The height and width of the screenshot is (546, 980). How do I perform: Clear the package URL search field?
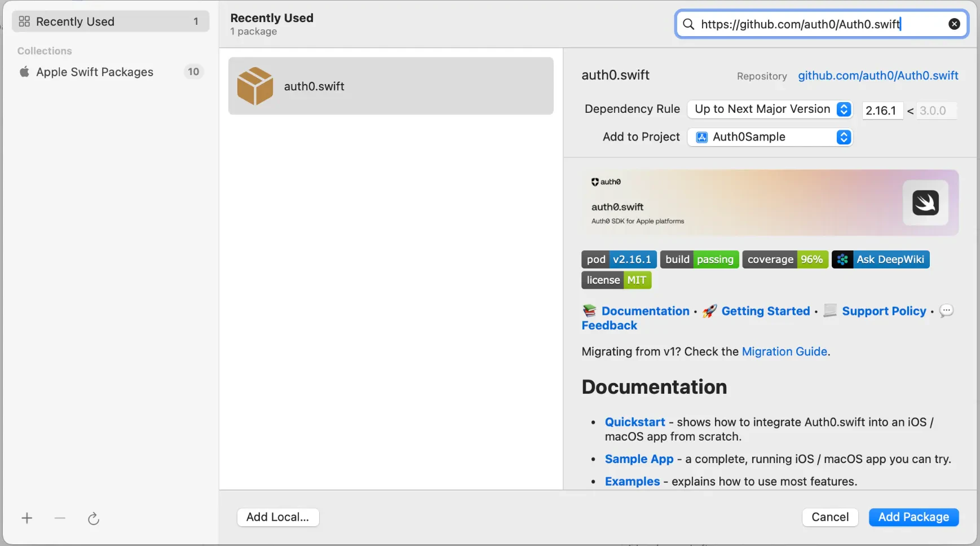point(954,24)
